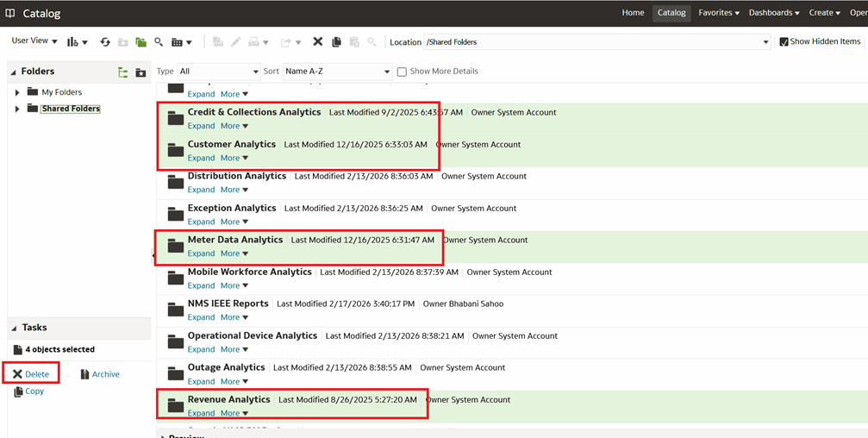Open More menu for Revenue Analytics
Screen dimensions: 868x438
[234, 414]
